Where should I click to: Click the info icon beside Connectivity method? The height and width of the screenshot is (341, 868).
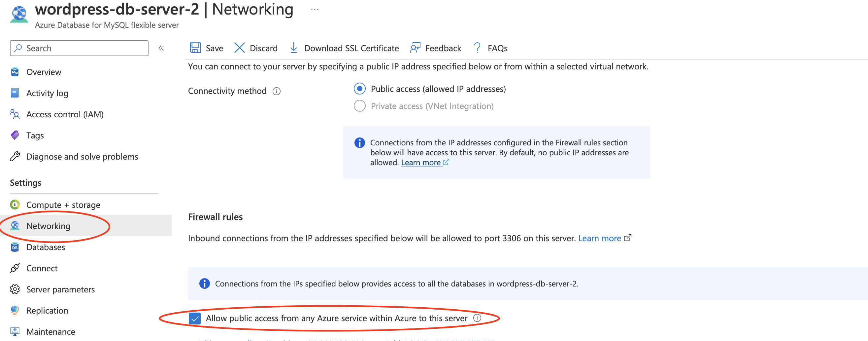click(276, 91)
